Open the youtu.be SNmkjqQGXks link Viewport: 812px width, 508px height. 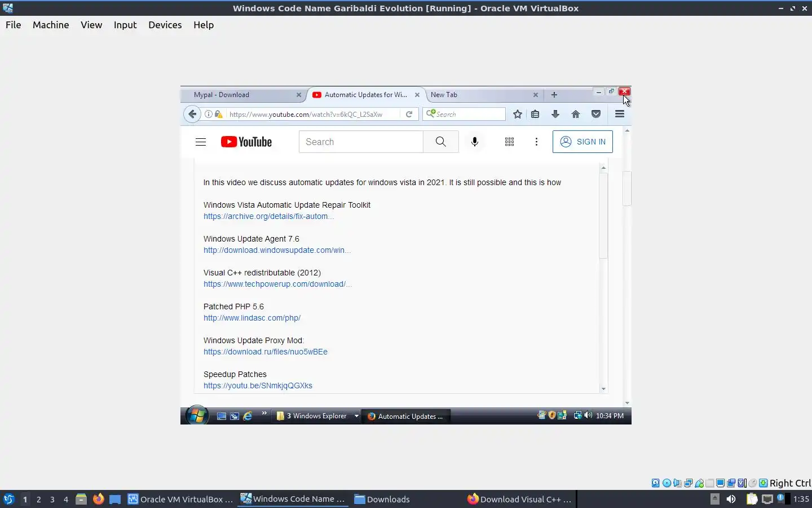tap(258, 386)
